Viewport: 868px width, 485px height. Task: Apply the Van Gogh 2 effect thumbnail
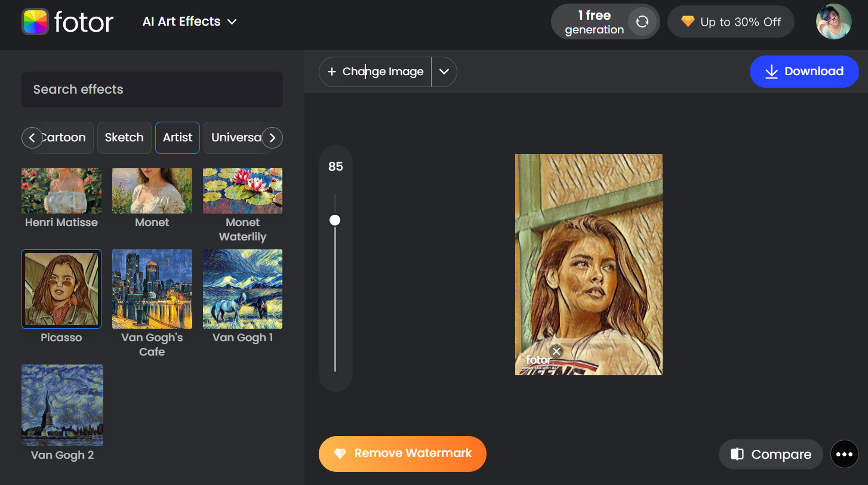pyautogui.click(x=62, y=405)
